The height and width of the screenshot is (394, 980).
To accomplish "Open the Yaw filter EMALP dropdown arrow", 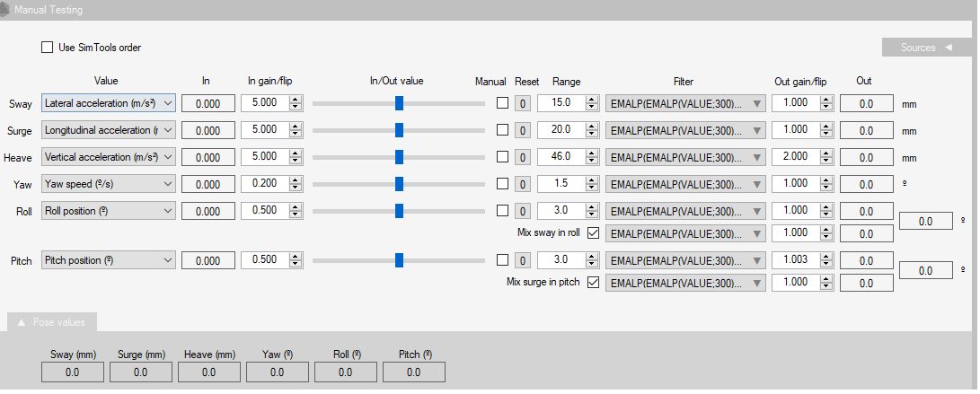I will point(756,184).
